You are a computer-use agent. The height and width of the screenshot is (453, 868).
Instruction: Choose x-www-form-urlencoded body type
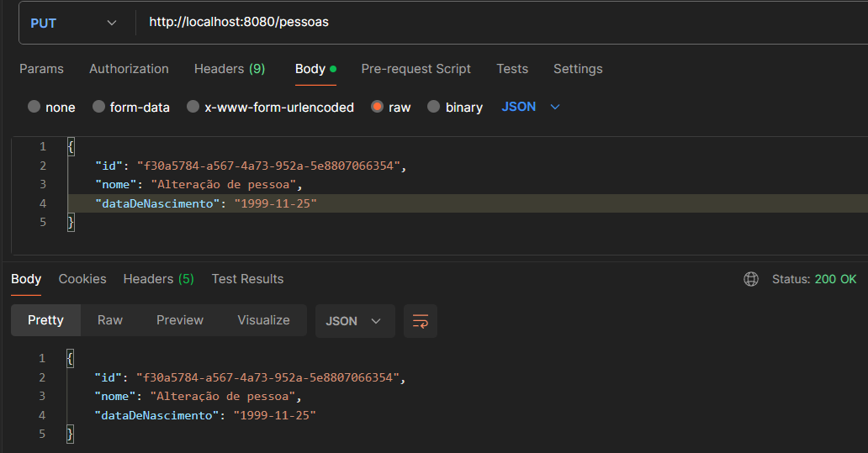(x=193, y=107)
